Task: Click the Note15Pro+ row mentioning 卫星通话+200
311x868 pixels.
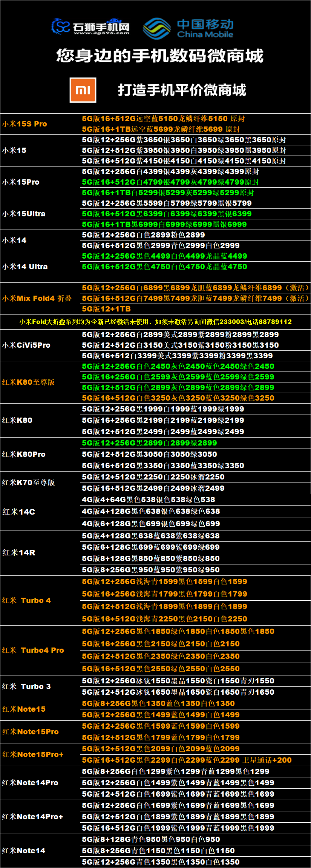Action: pyautogui.click(x=187, y=760)
